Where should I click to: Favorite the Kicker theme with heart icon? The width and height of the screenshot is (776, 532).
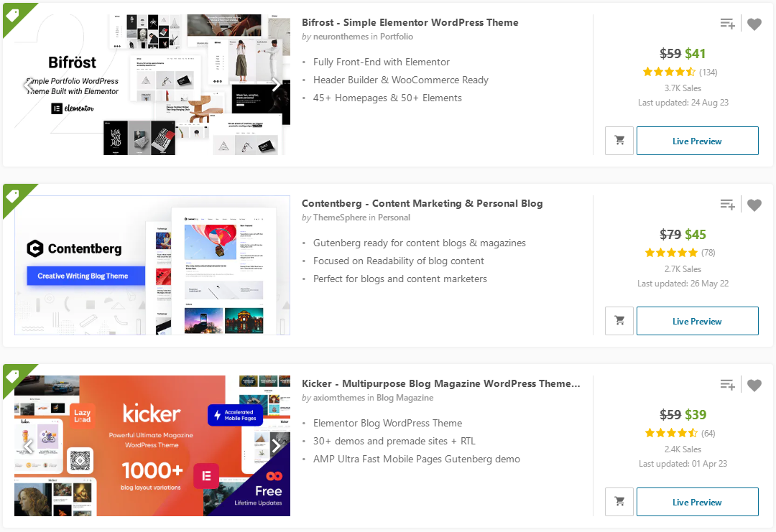[x=754, y=385]
